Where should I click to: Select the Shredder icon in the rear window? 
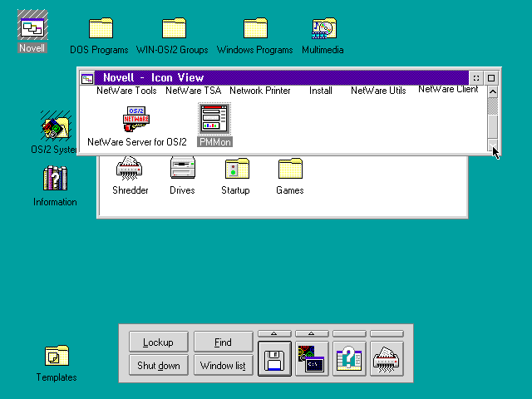pyautogui.click(x=129, y=168)
